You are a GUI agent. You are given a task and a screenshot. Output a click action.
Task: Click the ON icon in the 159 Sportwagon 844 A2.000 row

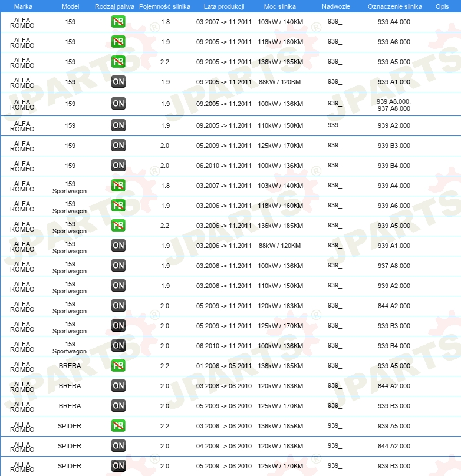tap(118, 306)
